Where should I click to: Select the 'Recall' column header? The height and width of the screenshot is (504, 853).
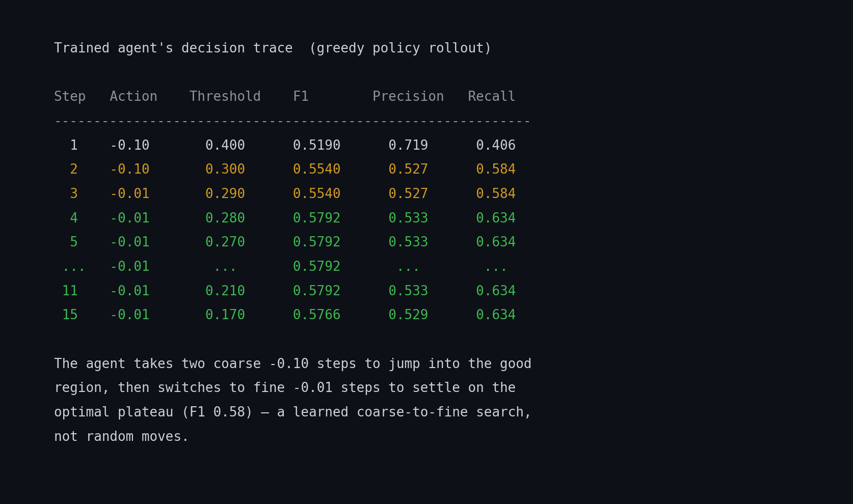point(492,97)
